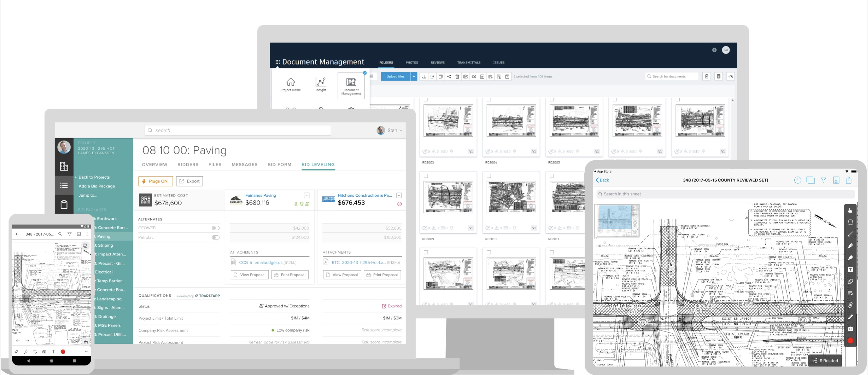Open the app grid launcher icon
The width and height of the screenshot is (868, 375).
(x=278, y=62)
